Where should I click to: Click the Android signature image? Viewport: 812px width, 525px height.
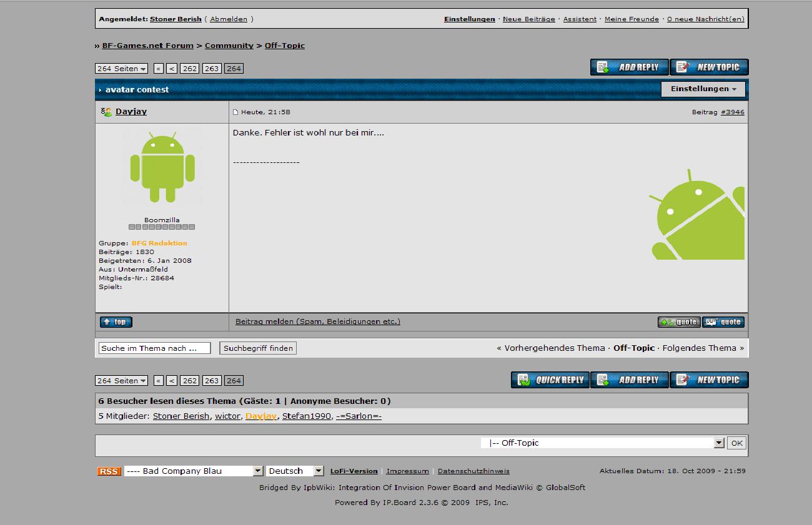point(696,214)
